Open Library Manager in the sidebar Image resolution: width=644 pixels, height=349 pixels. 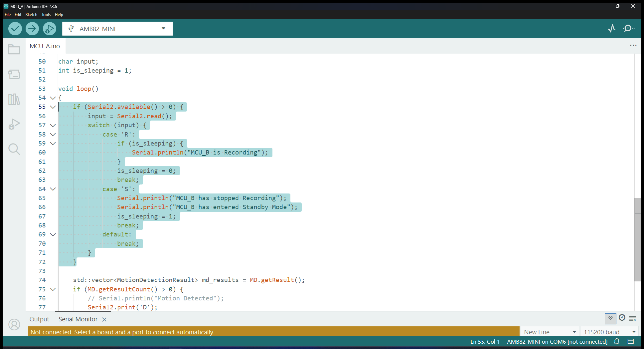click(14, 99)
